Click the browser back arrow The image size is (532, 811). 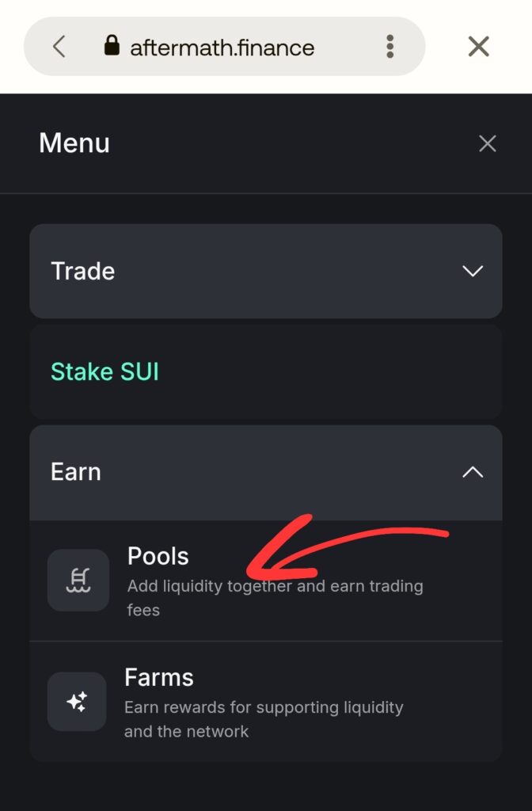click(x=59, y=47)
